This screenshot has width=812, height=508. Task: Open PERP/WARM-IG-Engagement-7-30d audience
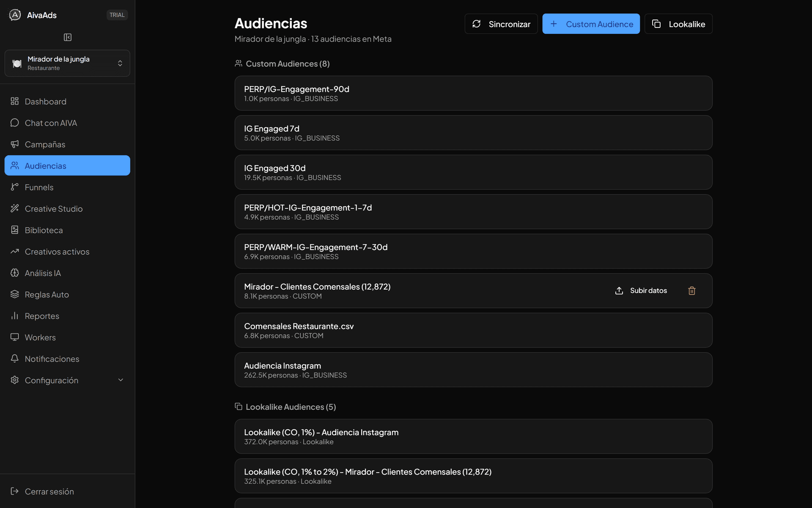(473, 251)
